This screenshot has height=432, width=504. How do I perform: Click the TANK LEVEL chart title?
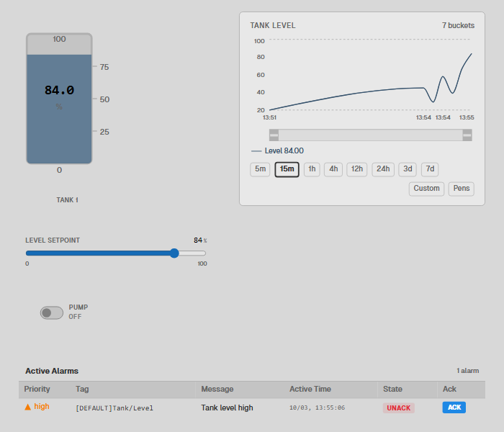tap(273, 25)
